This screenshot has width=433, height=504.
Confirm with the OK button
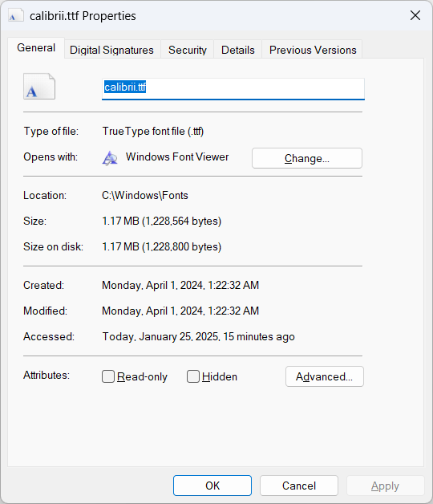tap(212, 486)
